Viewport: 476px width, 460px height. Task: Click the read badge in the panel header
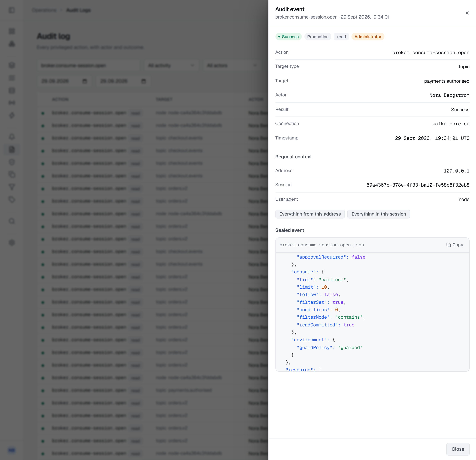point(341,37)
